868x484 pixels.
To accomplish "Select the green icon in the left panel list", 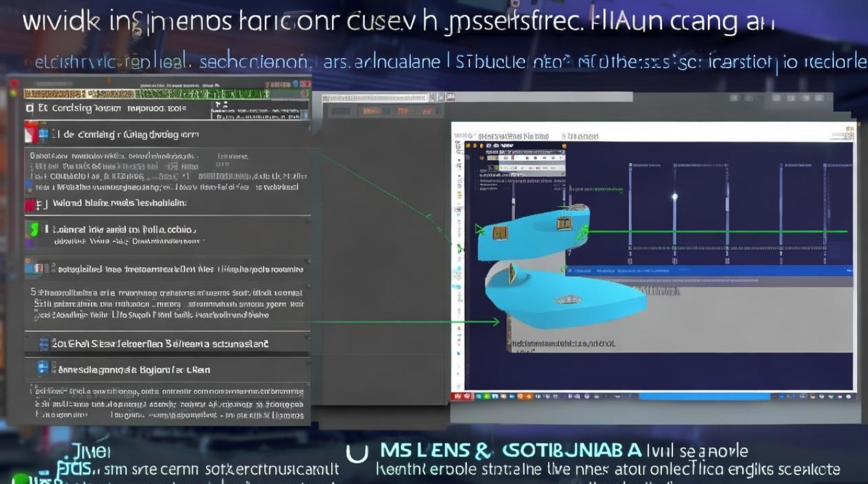I will point(32,228).
